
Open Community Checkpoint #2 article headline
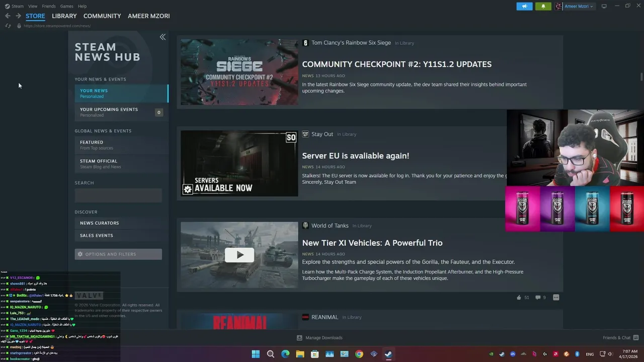pyautogui.click(x=396, y=64)
